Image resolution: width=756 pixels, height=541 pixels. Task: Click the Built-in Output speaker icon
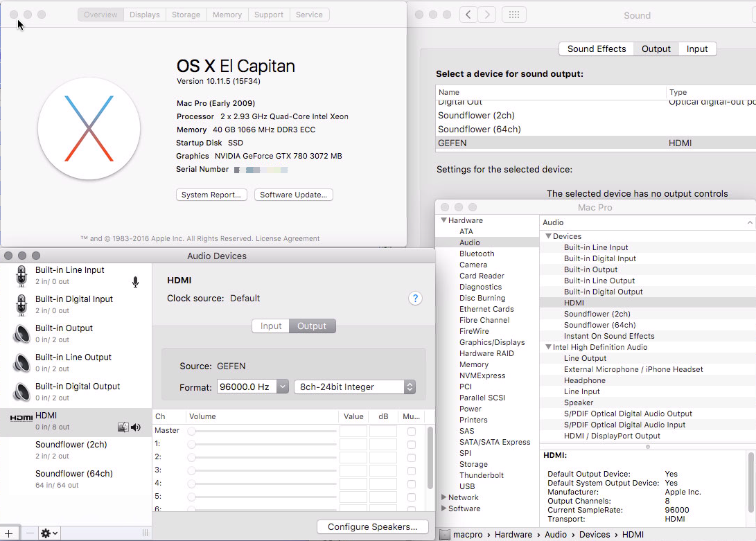coord(21,334)
